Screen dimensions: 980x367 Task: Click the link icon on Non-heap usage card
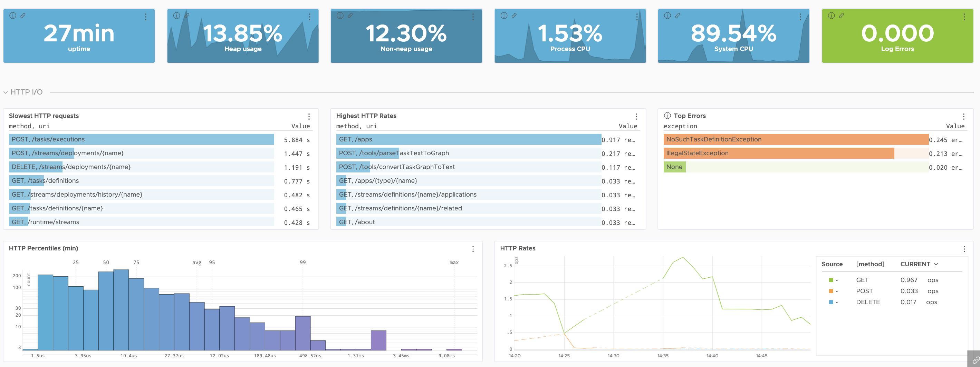[350, 16]
